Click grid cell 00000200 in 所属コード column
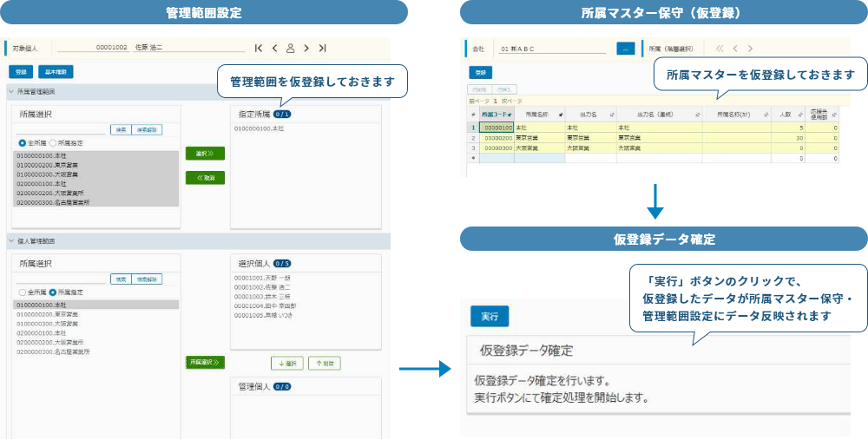 (496, 138)
